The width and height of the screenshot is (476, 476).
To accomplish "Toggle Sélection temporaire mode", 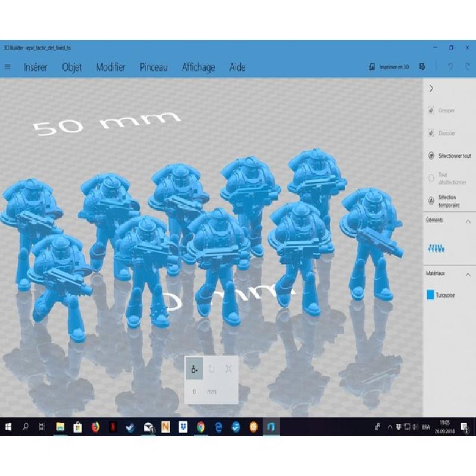I will [x=444, y=201].
